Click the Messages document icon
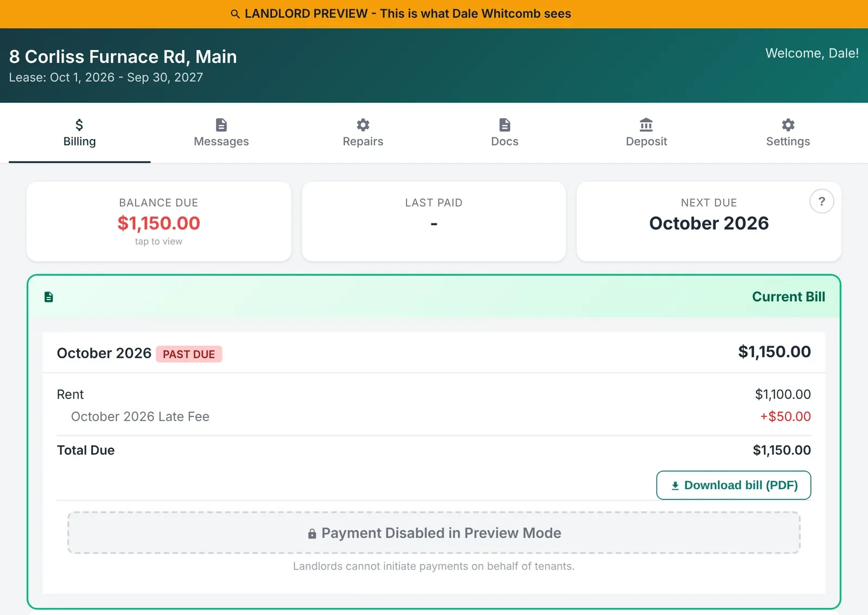 click(x=221, y=125)
